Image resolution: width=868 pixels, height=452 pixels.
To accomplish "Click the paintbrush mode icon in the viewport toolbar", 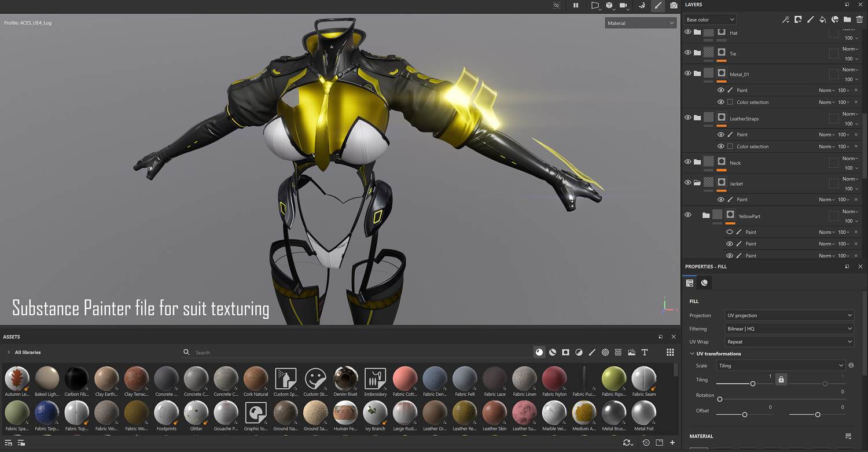I will 658,5.
